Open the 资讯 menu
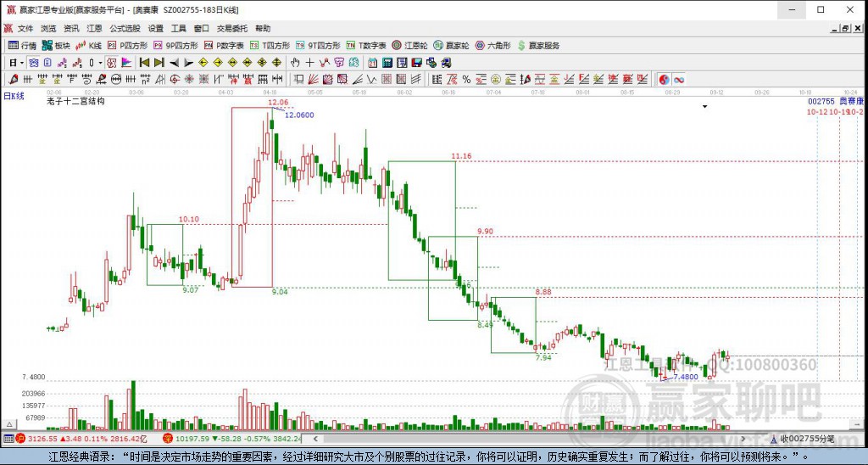The image size is (868, 465). pos(71,28)
